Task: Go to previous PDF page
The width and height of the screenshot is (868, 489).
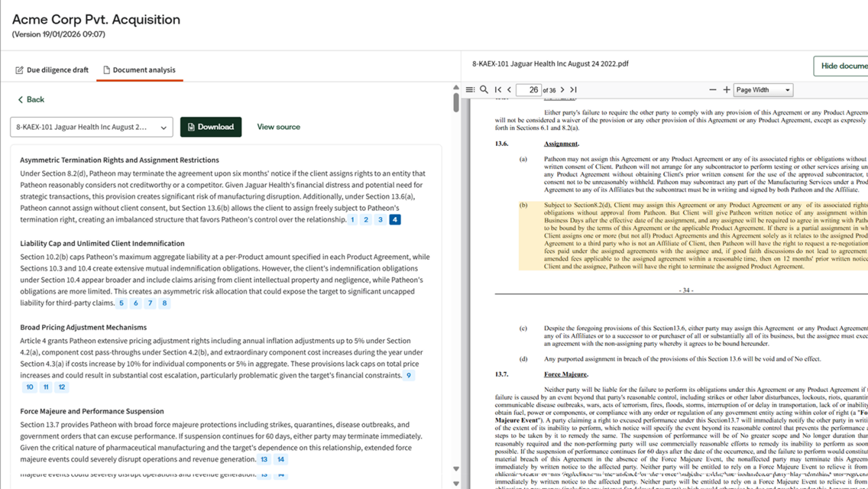Action: pyautogui.click(x=509, y=90)
